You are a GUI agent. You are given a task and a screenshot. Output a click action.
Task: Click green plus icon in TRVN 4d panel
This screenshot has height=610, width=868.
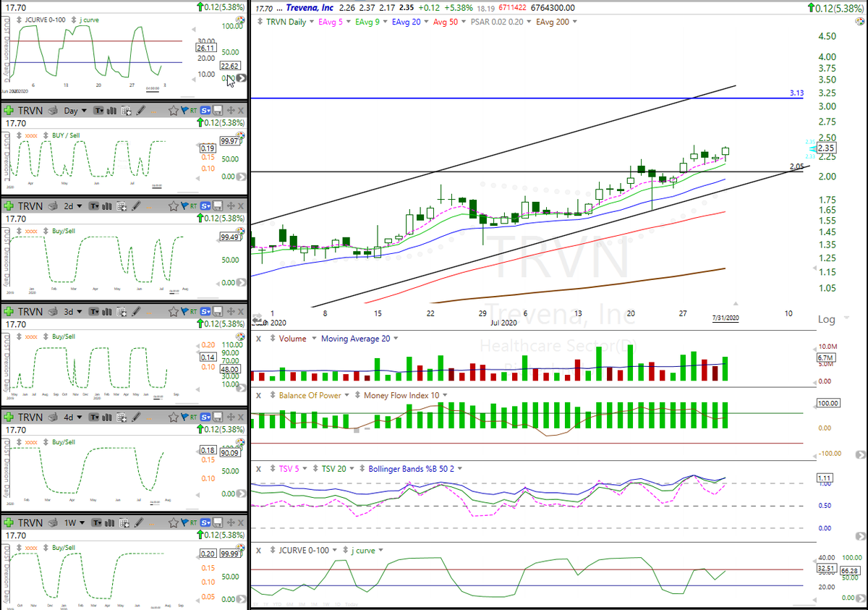tap(9, 418)
